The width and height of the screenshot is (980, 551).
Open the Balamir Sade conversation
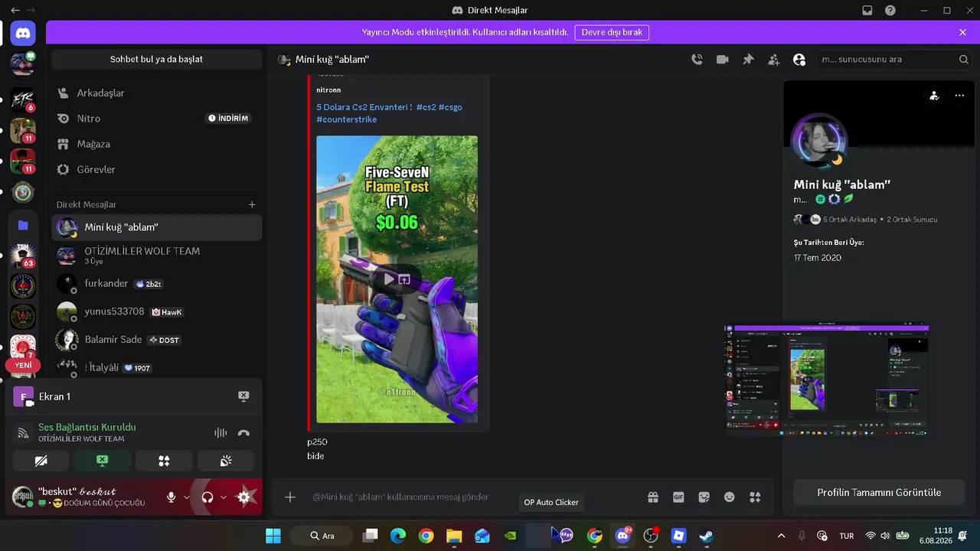[157, 340]
